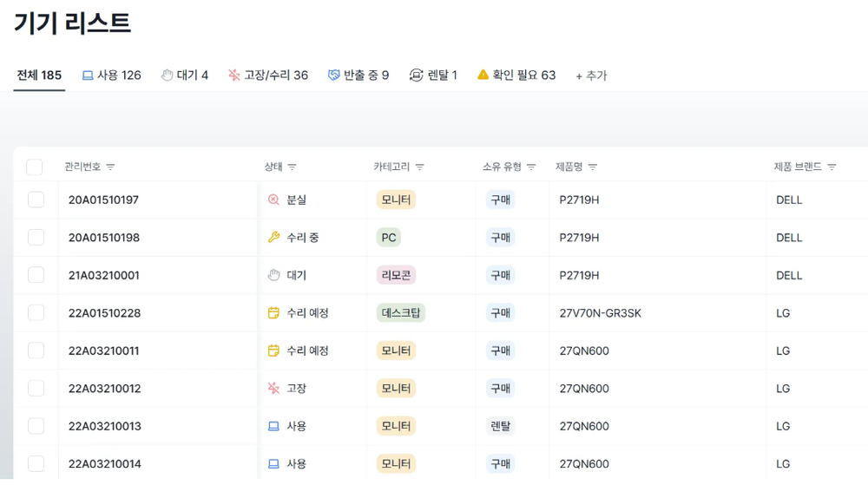Viewport: 868px width, 498px height.
Task: Switch to the 대기 4 tab
Action: (x=185, y=75)
